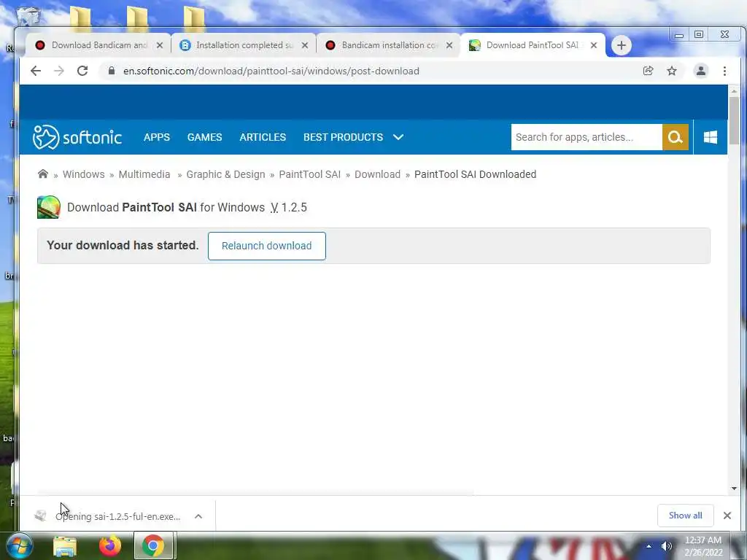Click 'Your download has started.' text
Viewport: 747px width, 560px height.
point(123,245)
